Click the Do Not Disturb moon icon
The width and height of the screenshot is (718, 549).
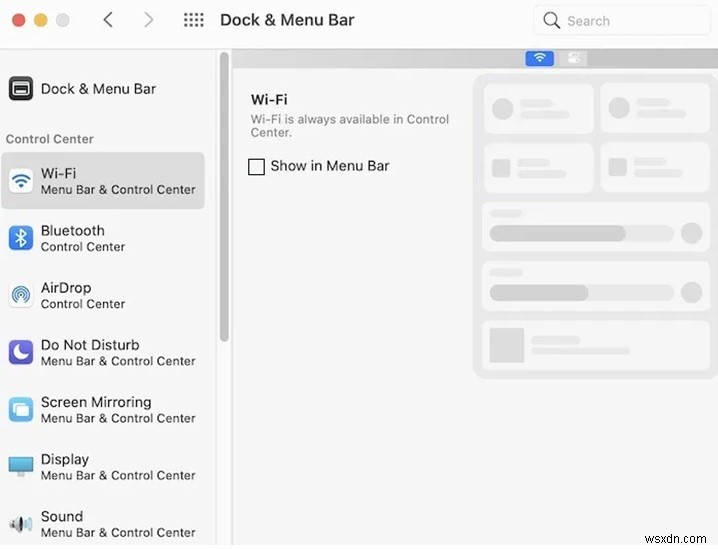coord(21,352)
